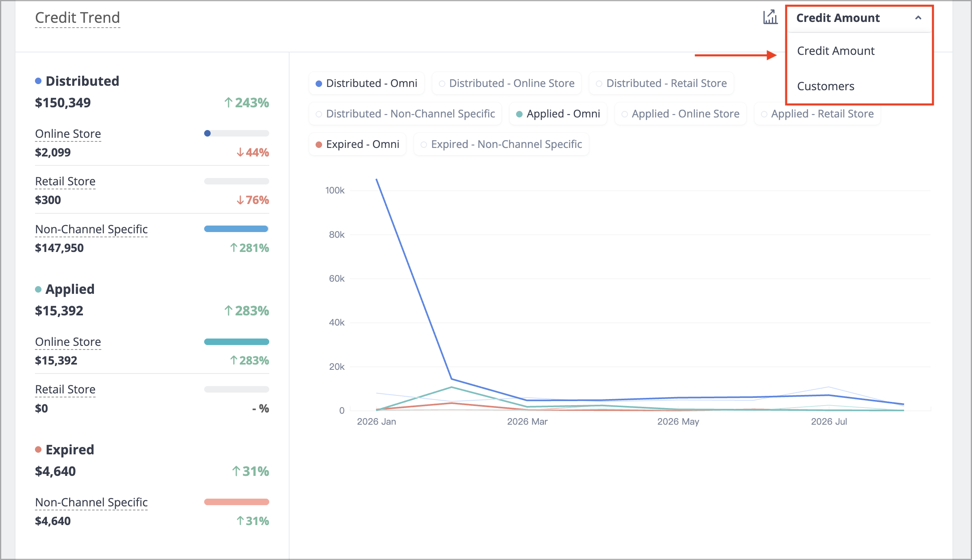
Task: Click the Expired heading
Action: (70, 449)
